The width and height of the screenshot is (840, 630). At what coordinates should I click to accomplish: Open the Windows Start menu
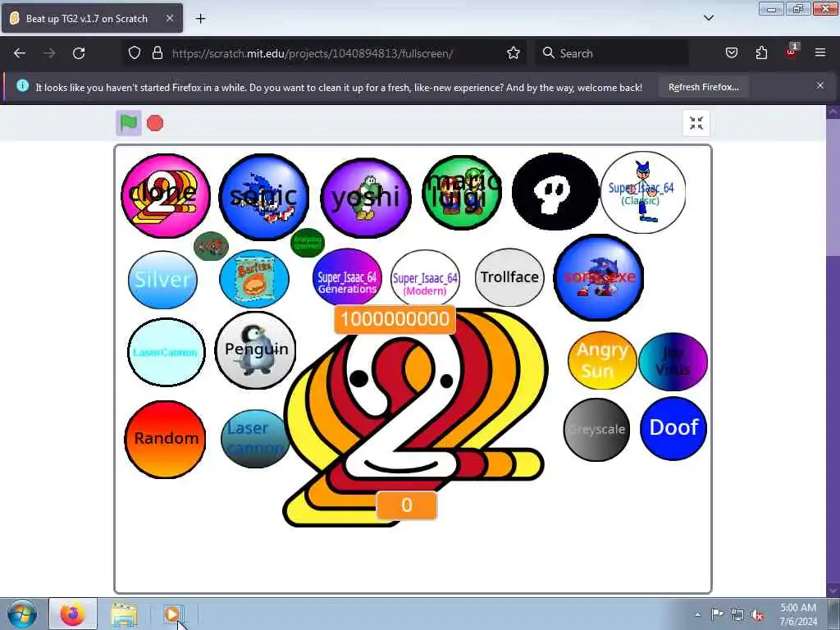click(x=21, y=614)
